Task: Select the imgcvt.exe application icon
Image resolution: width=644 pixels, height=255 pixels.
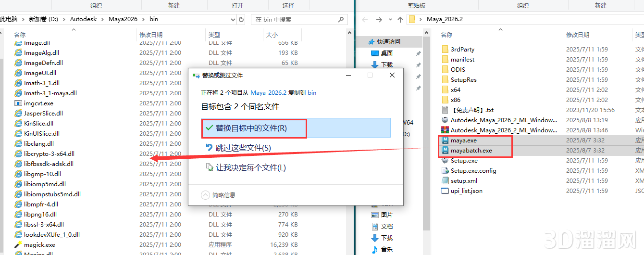Action: (18, 103)
